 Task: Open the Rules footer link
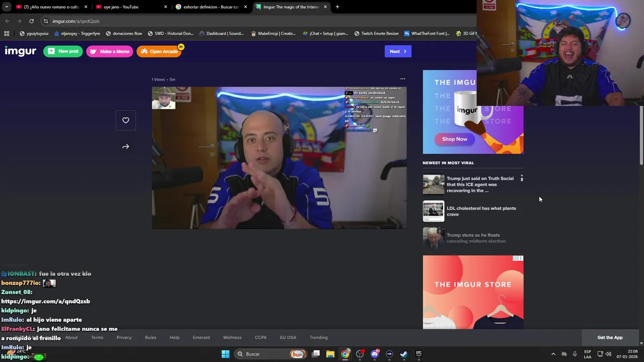pyautogui.click(x=150, y=337)
